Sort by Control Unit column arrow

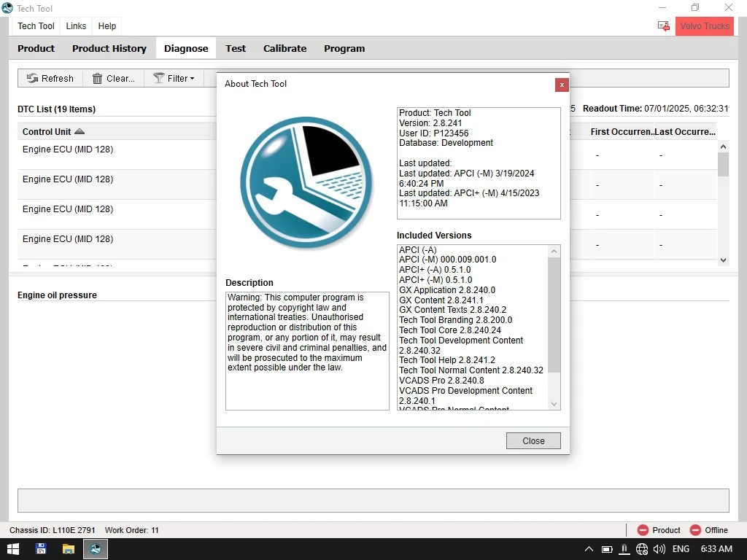(x=80, y=131)
